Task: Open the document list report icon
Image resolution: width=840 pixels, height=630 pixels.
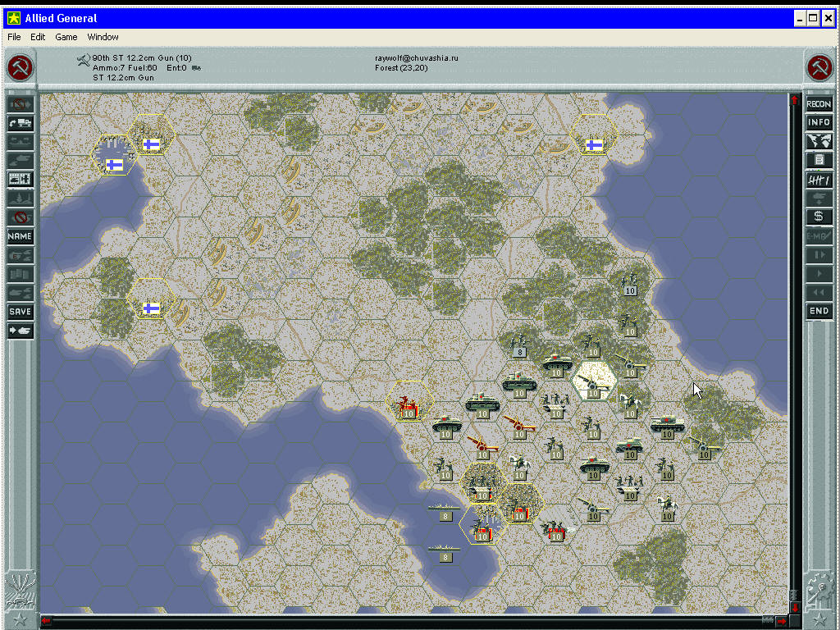Action: [x=819, y=160]
